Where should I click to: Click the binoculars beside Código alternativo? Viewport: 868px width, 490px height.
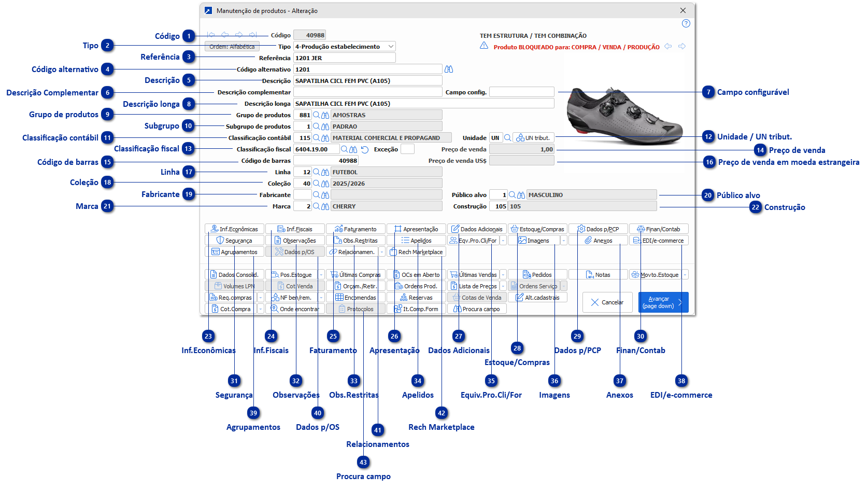[449, 69]
